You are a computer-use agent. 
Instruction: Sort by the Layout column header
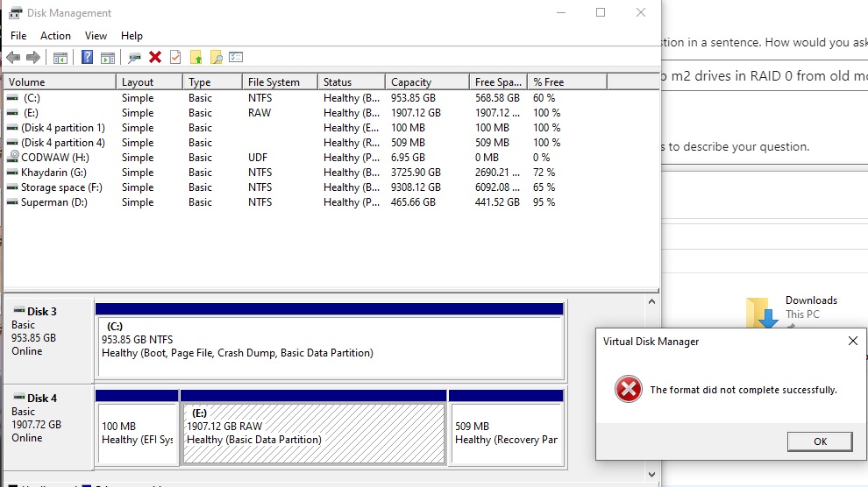coord(149,81)
